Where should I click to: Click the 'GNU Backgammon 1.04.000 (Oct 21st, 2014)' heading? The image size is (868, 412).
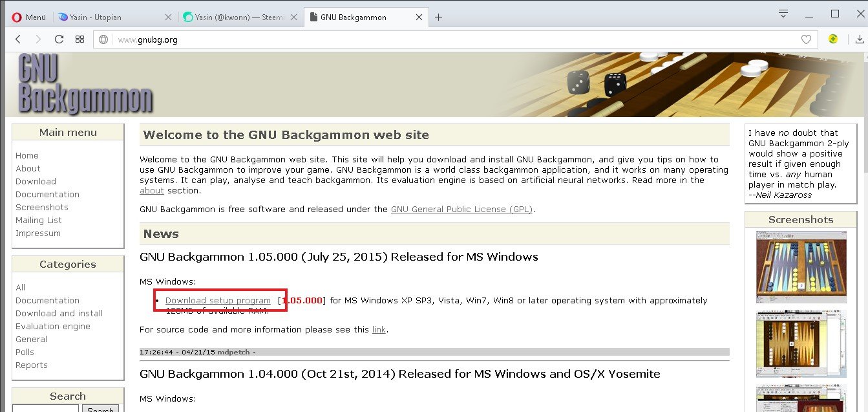(400, 374)
